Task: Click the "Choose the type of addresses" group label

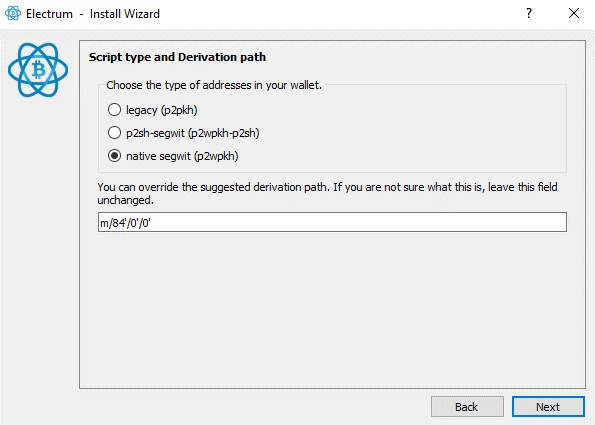Action: click(214, 85)
